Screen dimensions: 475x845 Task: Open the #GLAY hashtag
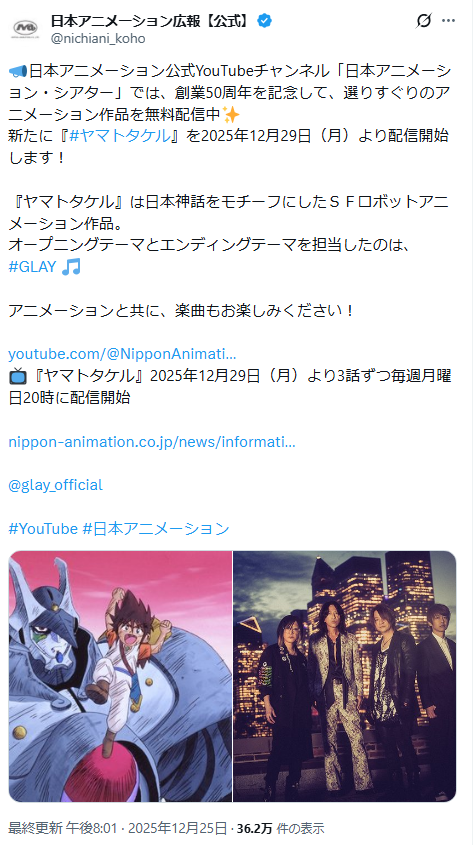pos(32,267)
